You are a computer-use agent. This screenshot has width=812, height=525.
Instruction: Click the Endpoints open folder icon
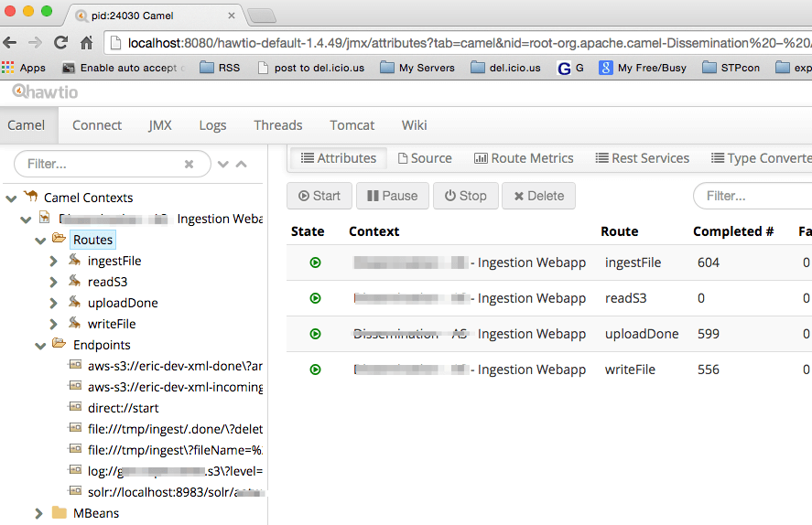59,344
